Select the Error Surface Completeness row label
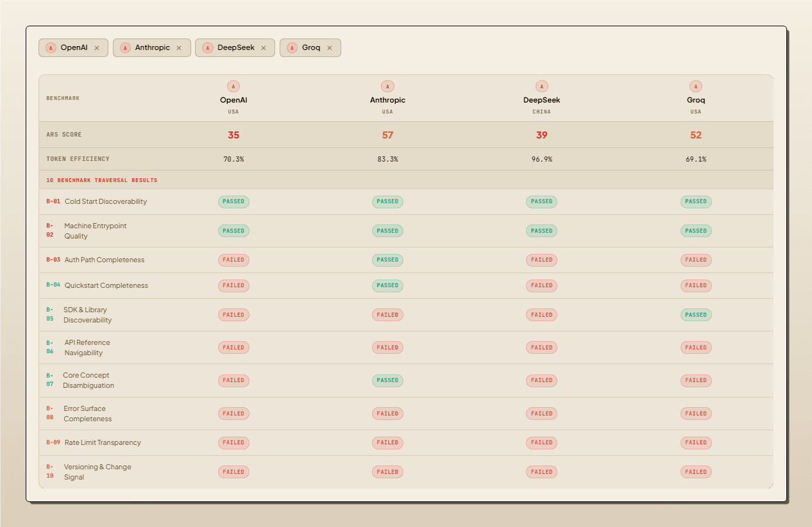812x527 pixels. click(x=87, y=414)
